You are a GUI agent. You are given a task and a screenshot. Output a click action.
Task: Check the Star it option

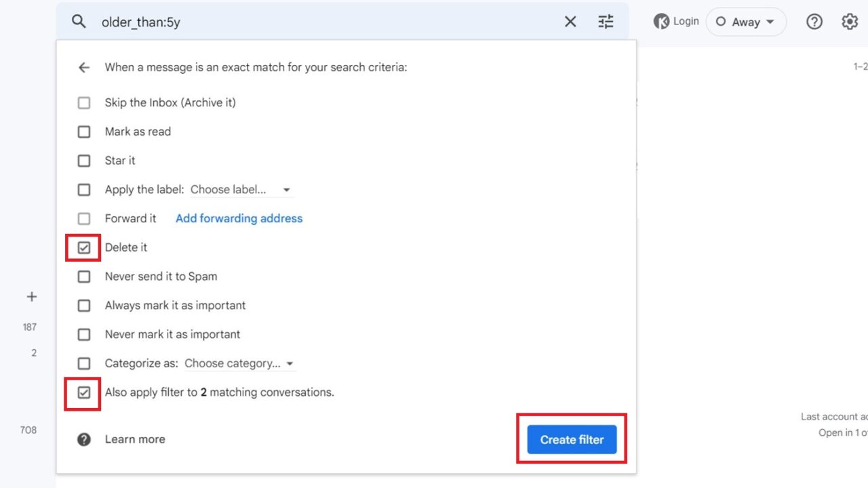click(x=84, y=161)
